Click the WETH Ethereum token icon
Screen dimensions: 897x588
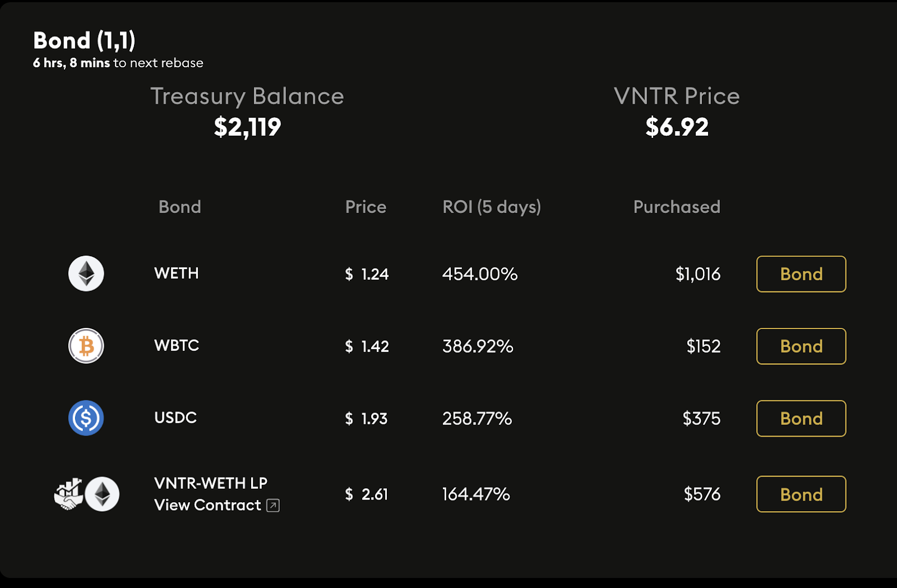tap(86, 274)
